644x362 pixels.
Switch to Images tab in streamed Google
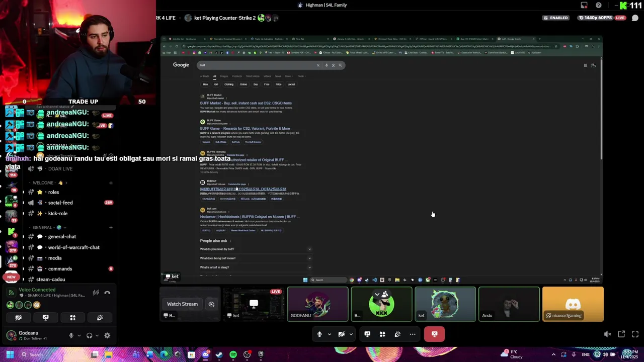click(x=224, y=76)
